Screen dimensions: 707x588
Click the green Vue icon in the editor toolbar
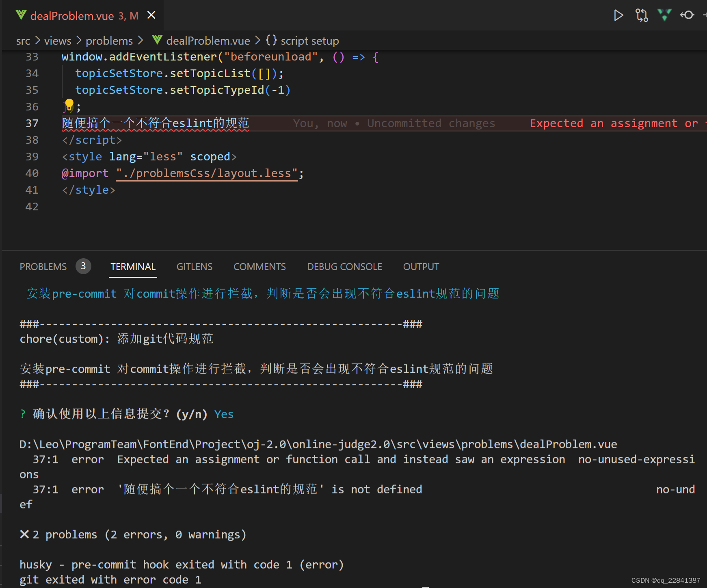(x=664, y=15)
